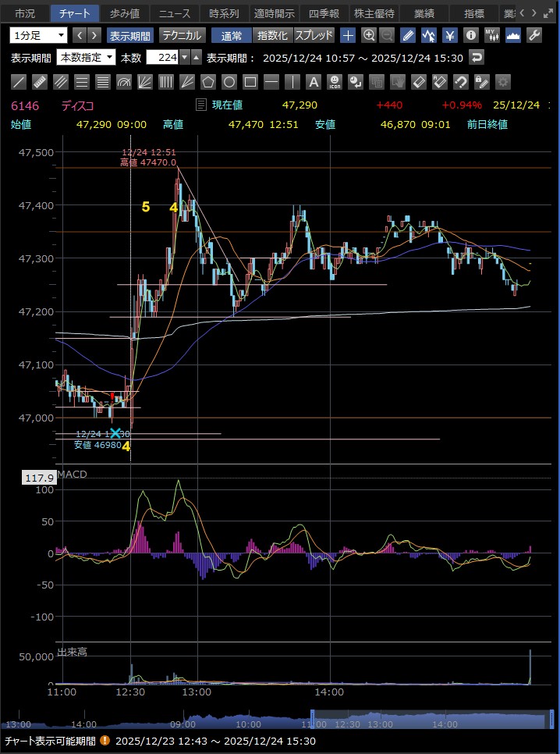Select the trend line drawing tool
560x754 pixels.
19,82
